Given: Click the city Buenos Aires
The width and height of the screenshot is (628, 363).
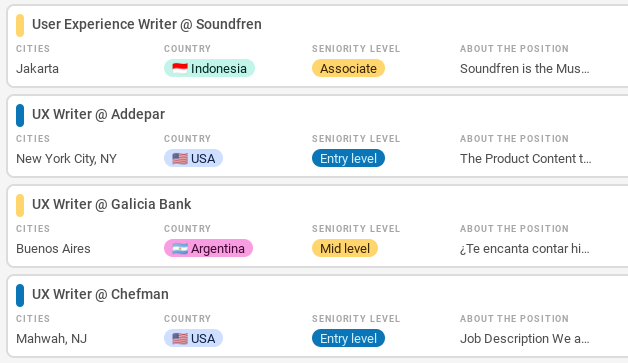Looking at the screenshot, I should click(53, 249).
